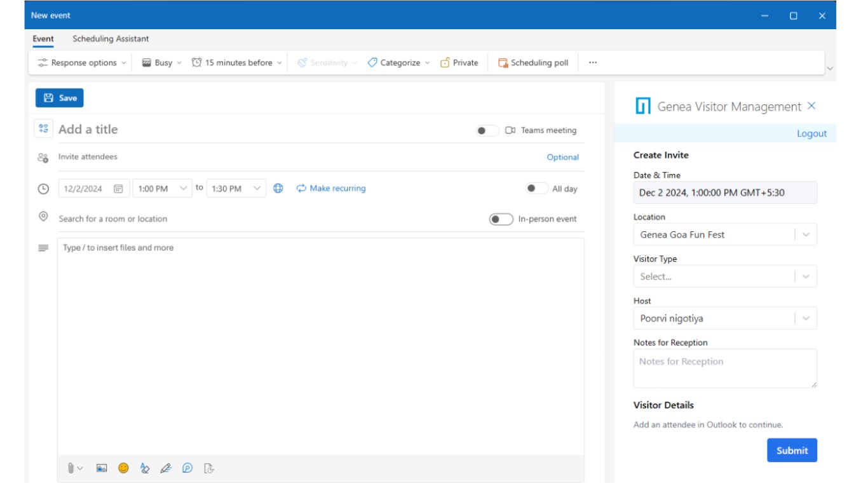Open the calendar date picker icon
Viewport: 868px width, 488px height.
(118, 189)
